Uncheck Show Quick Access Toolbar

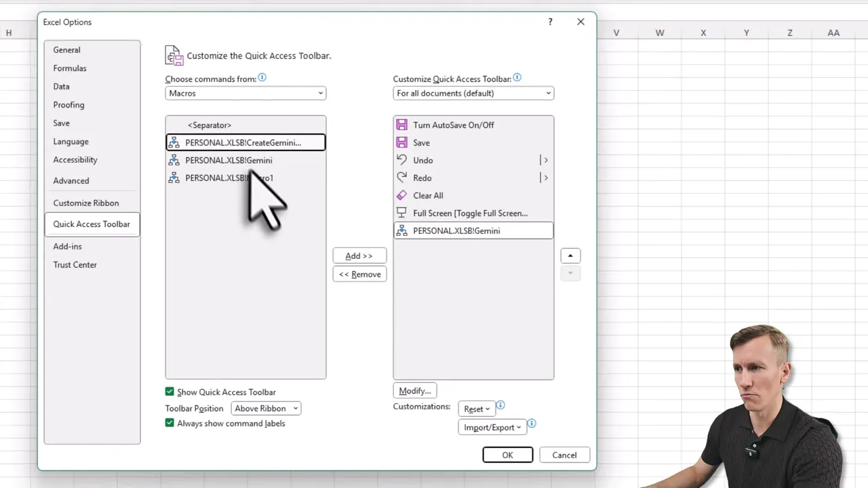(x=170, y=392)
